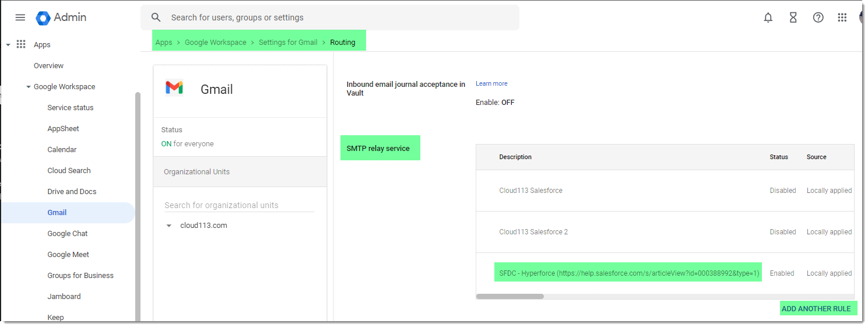868x327 pixels.
Task: Collapse the Apps section arrow
Action: click(8, 45)
